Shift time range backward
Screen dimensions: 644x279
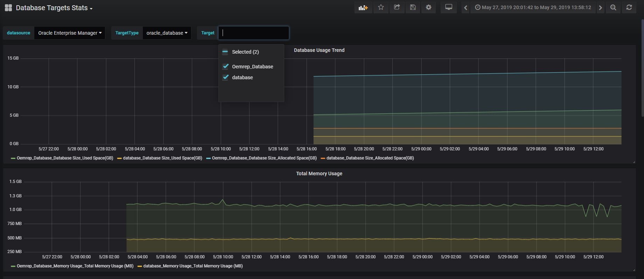[465, 7]
